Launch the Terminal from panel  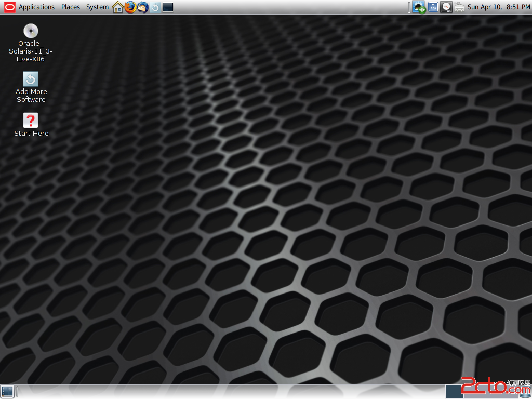click(168, 7)
